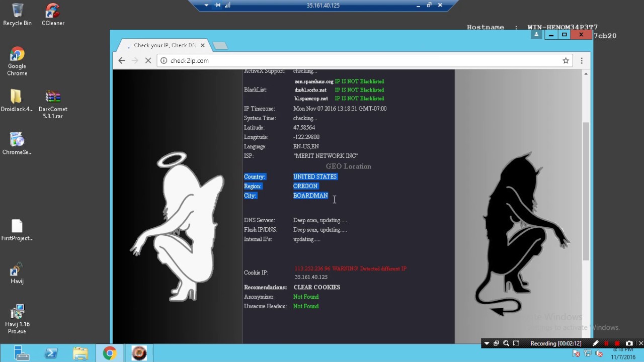The image size is (644, 362).
Task: Click the GEO Location heading
Action: [x=348, y=166]
